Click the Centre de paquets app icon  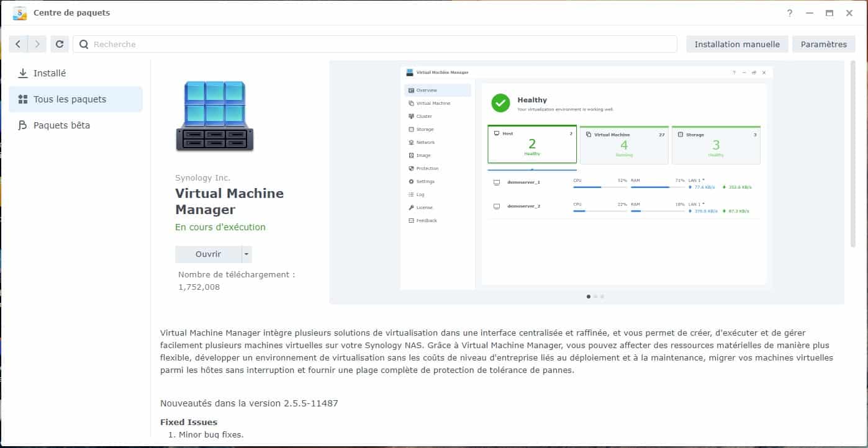click(20, 12)
